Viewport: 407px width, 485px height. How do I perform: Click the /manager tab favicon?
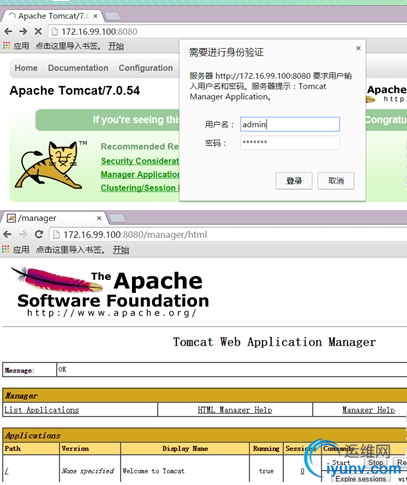pos(11,218)
